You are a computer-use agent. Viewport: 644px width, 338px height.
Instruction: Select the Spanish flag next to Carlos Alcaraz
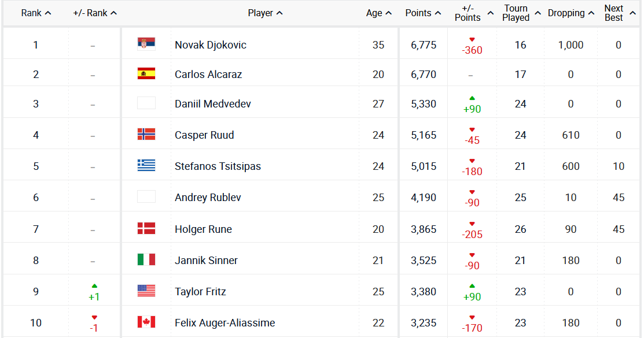(146, 74)
